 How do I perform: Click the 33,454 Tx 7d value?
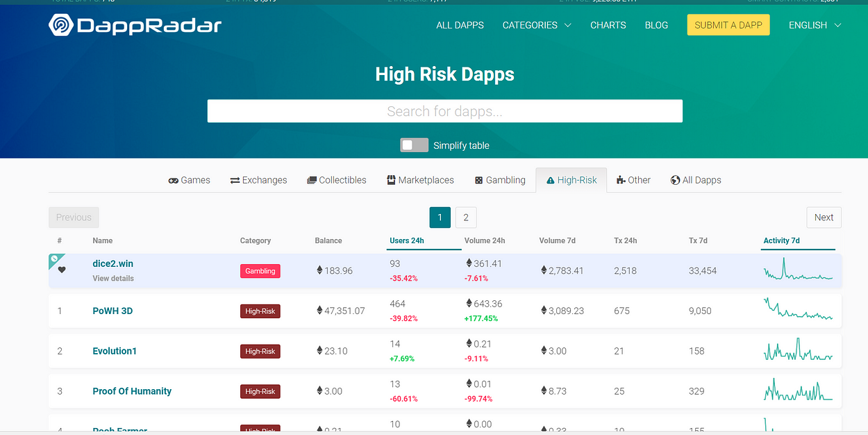(x=703, y=270)
